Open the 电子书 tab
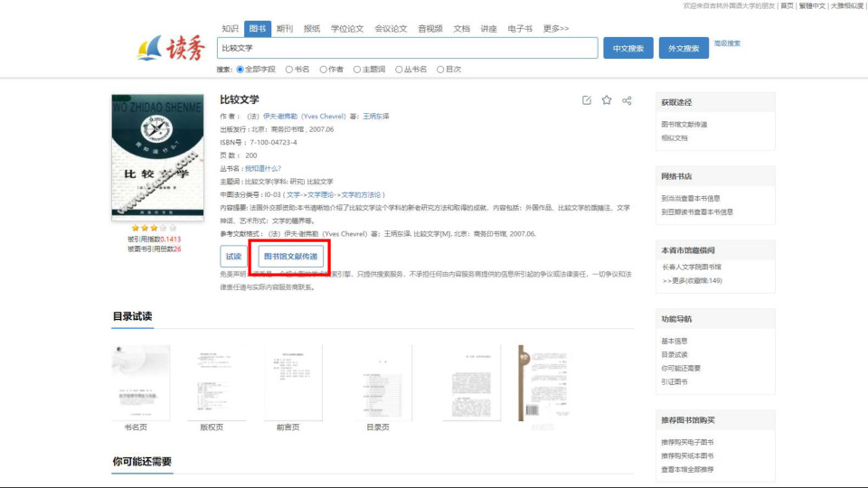This screenshot has height=488, width=868. (520, 29)
